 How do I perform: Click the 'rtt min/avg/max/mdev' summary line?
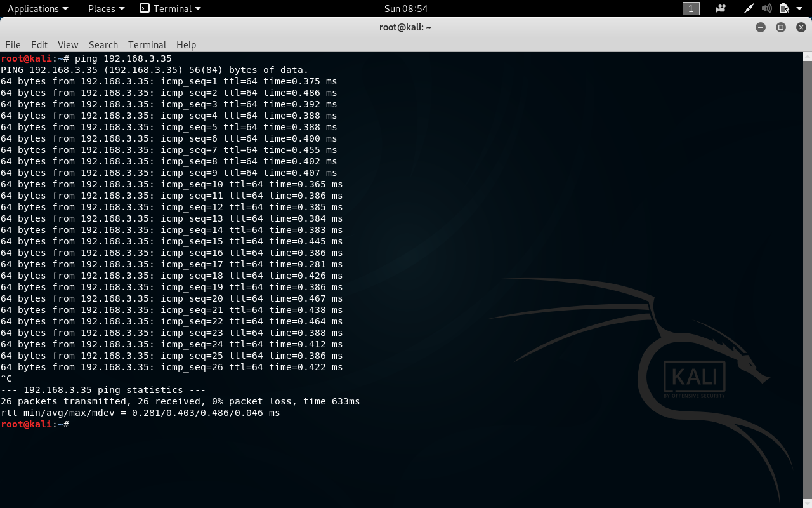click(140, 413)
